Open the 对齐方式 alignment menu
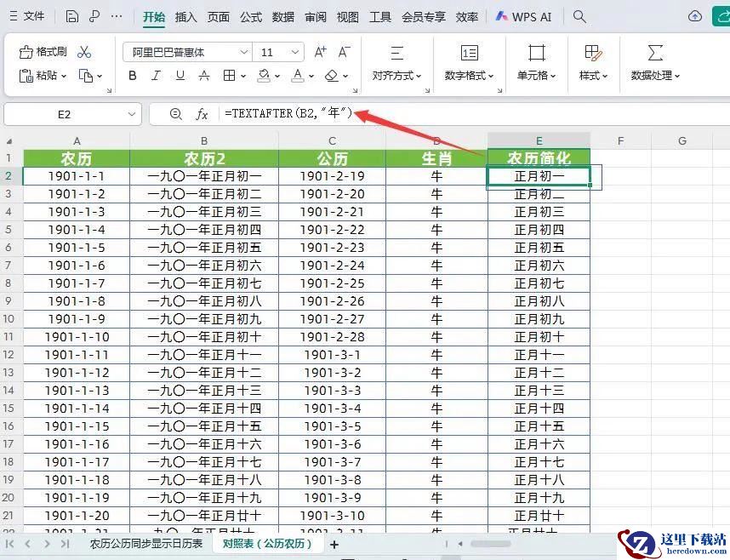The image size is (730, 560). [396, 63]
